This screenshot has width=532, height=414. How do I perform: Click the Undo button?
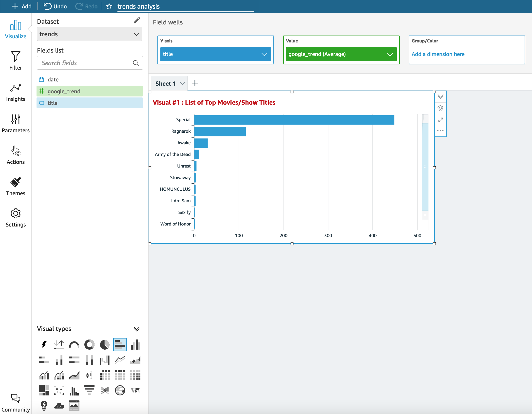(x=55, y=6)
